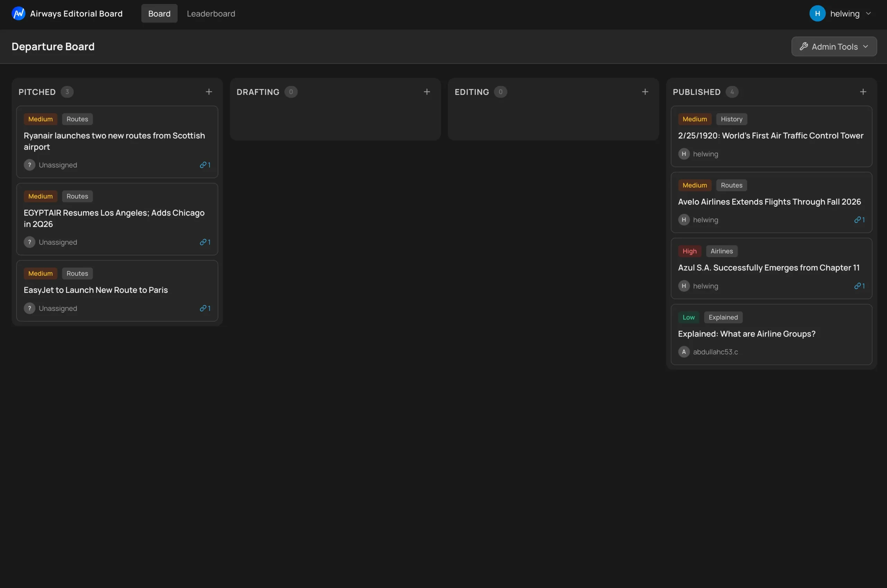This screenshot has height=588, width=887.
Task: Click wrench icon in Admin Tools
Action: tap(803, 46)
